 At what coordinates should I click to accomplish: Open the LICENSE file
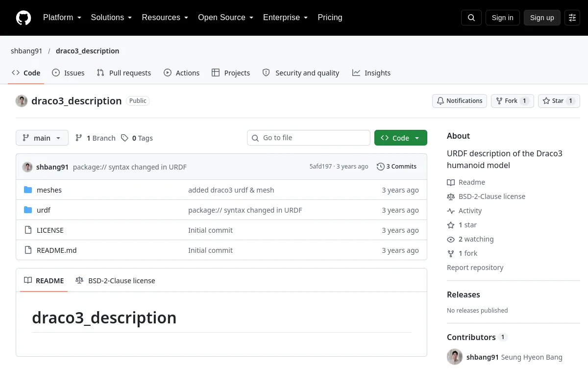(x=50, y=230)
